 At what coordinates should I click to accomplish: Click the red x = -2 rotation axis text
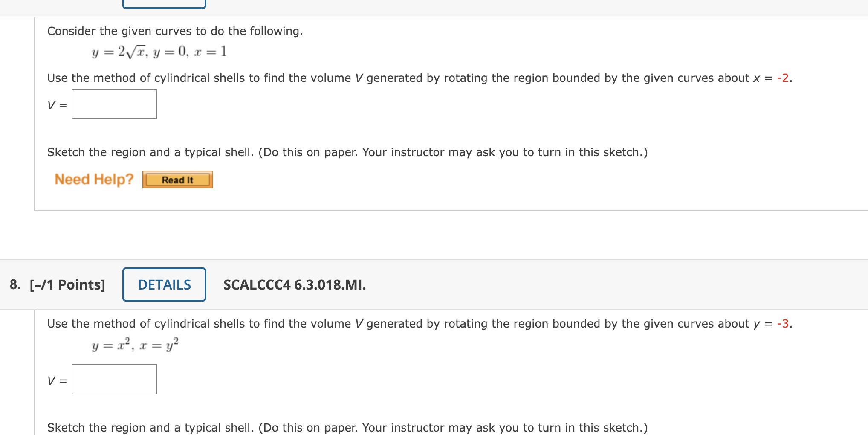[x=785, y=78]
